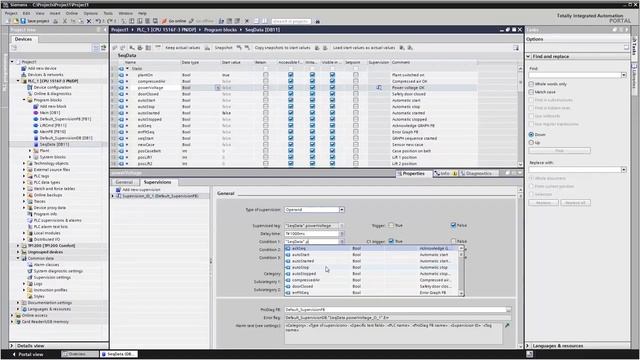Toggle Accessible checkbox for compressedAir row
Image resolution: width=640 pixels, height=360 pixels.
tap(291, 81)
